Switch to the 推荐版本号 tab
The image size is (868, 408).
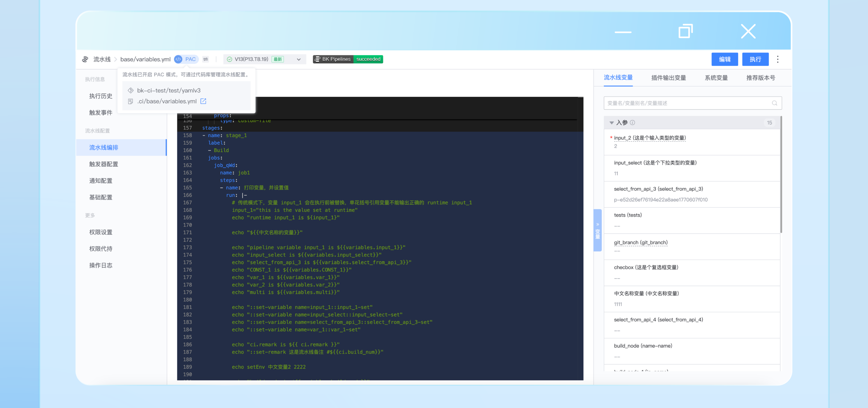[760, 78]
